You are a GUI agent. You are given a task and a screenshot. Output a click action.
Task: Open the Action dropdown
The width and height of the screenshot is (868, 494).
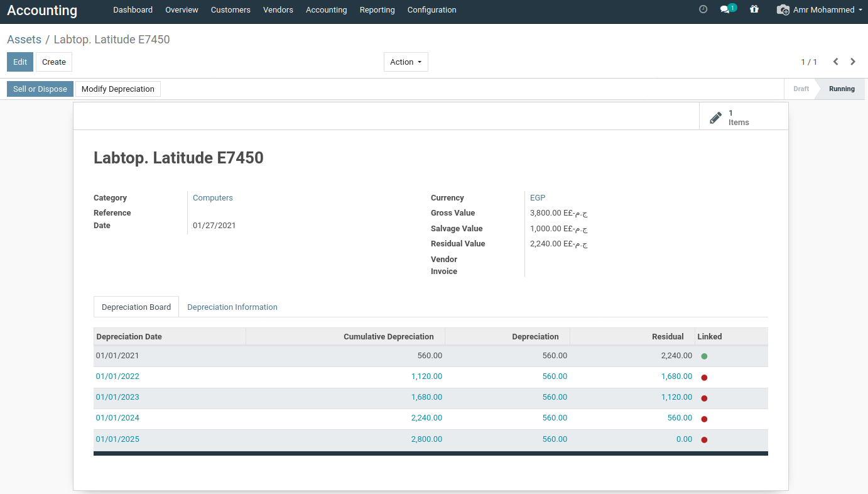(406, 62)
